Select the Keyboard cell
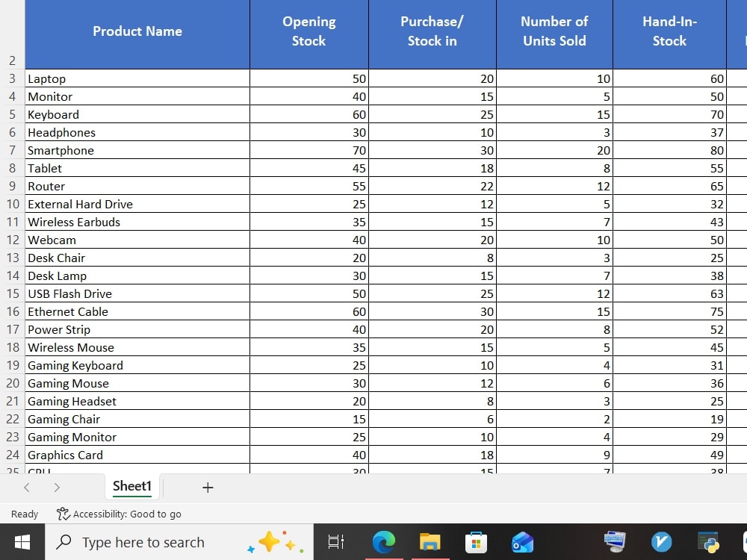Viewport: 747px width, 560px height. coord(137,114)
